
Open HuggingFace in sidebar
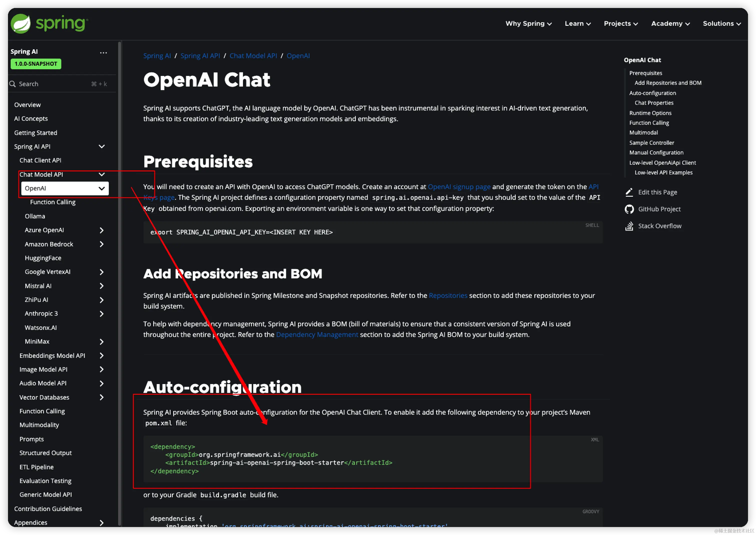coord(43,258)
